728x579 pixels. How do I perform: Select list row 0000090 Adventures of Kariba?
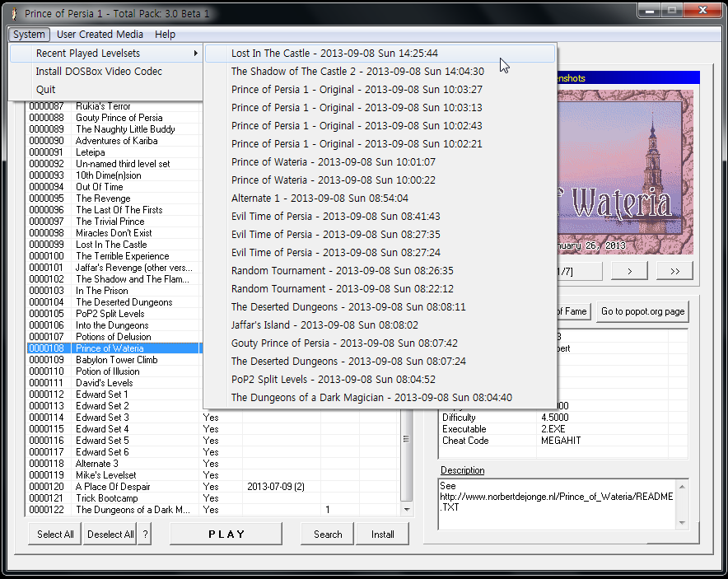coord(114,141)
